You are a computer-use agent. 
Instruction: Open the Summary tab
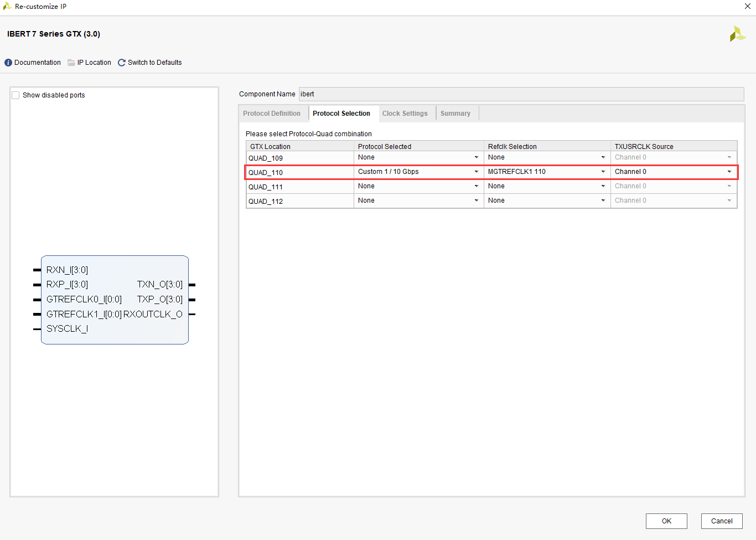(455, 114)
